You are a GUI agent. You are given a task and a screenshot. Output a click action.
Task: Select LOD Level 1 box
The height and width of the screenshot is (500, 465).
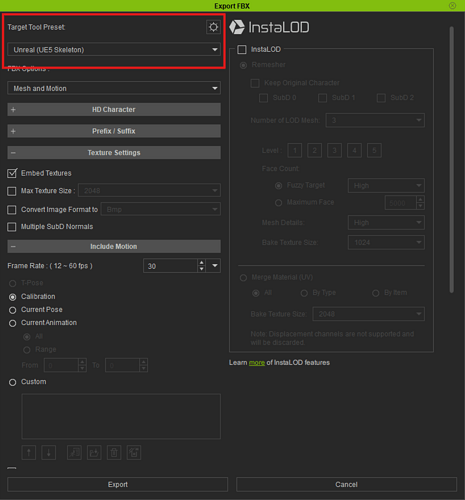[x=295, y=151]
